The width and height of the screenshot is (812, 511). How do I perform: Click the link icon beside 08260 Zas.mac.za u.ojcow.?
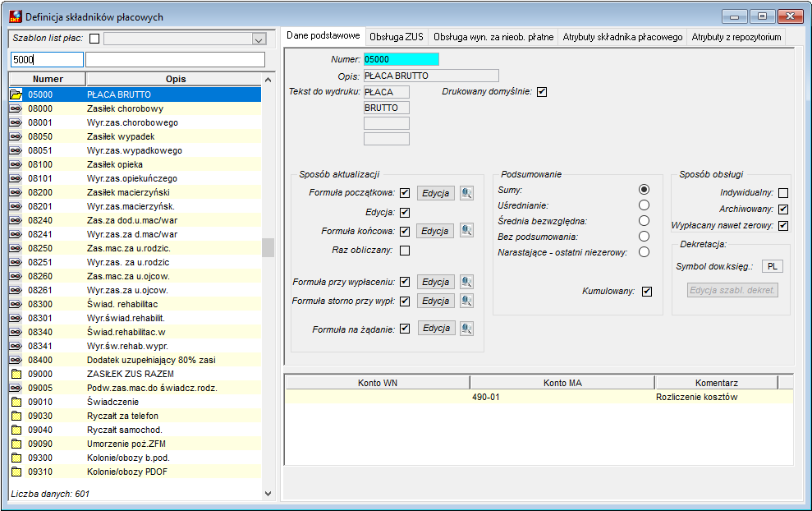pyautogui.click(x=16, y=276)
